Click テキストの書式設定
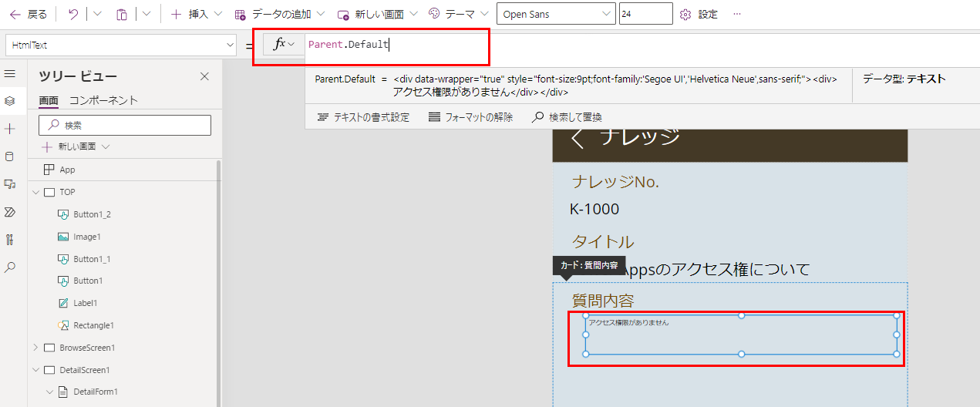Screen dimensions: 980x407 pos(363,117)
